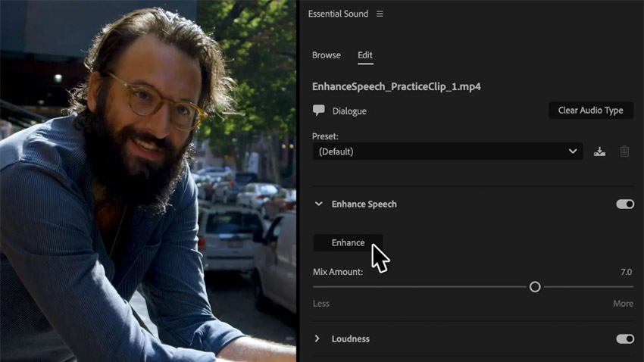
Task: Select the Edit tab
Action: click(x=365, y=55)
